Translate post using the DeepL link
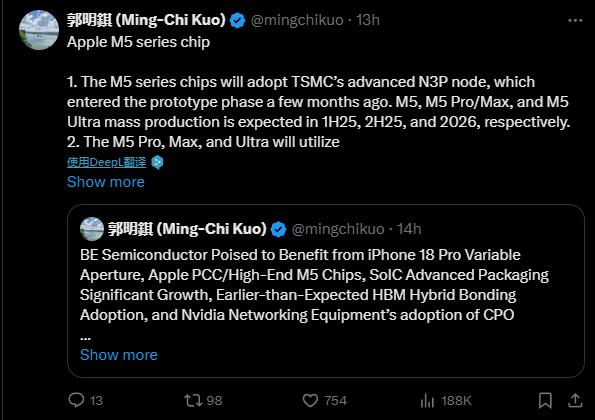 (x=107, y=162)
